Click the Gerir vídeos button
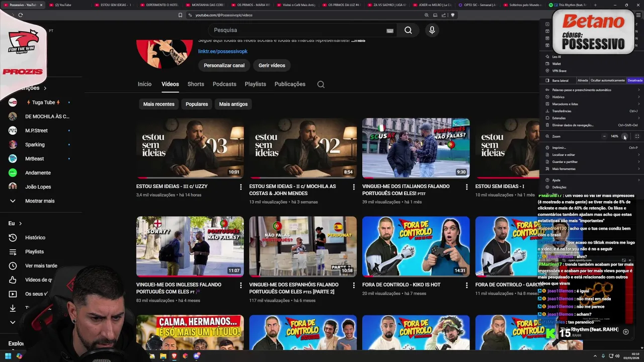 click(x=272, y=65)
